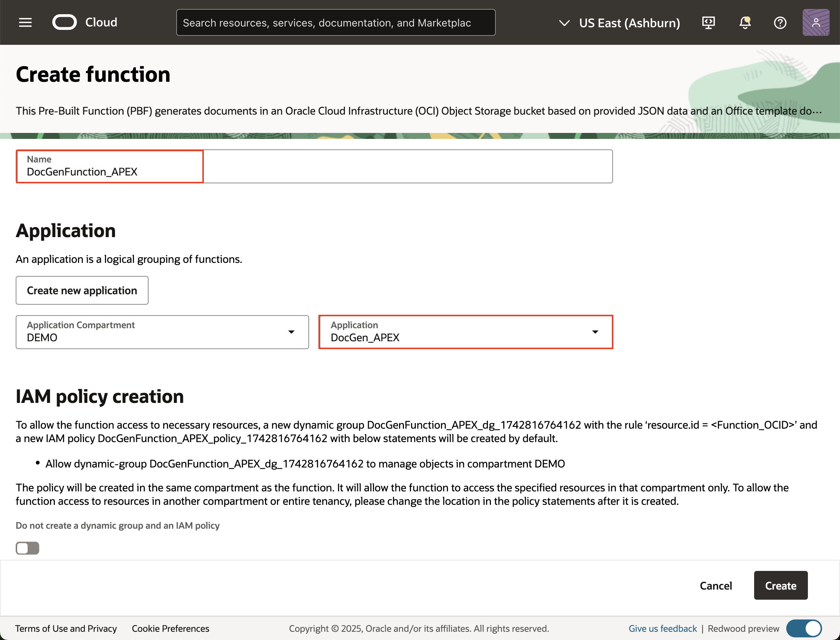Expand the Application DocGen_APEX dropdown

coord(595,332)
